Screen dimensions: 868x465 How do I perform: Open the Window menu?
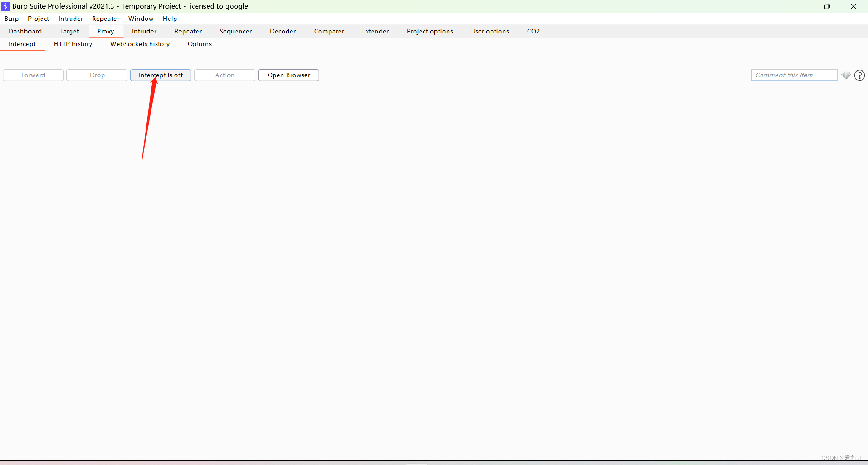click(141, 19)
